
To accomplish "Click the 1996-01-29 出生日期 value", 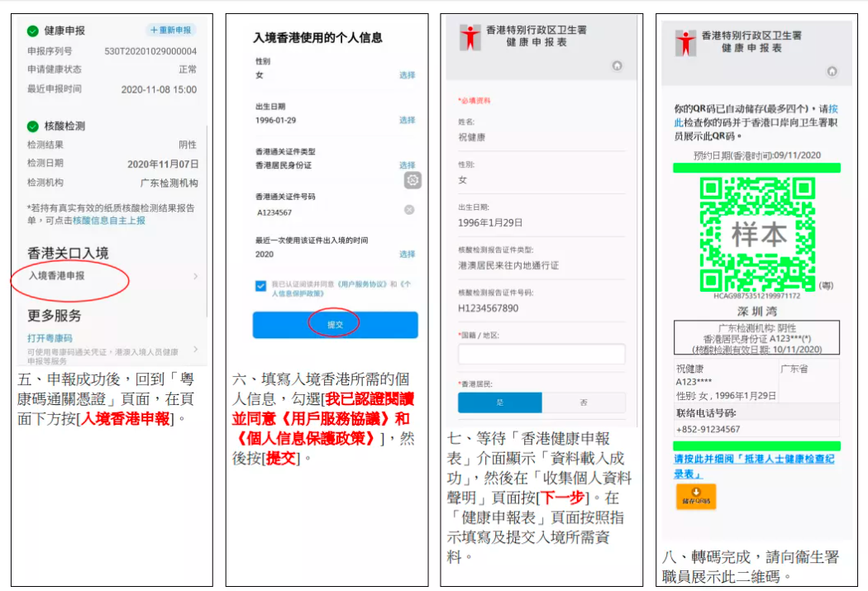I will click(x=275, y=120).
